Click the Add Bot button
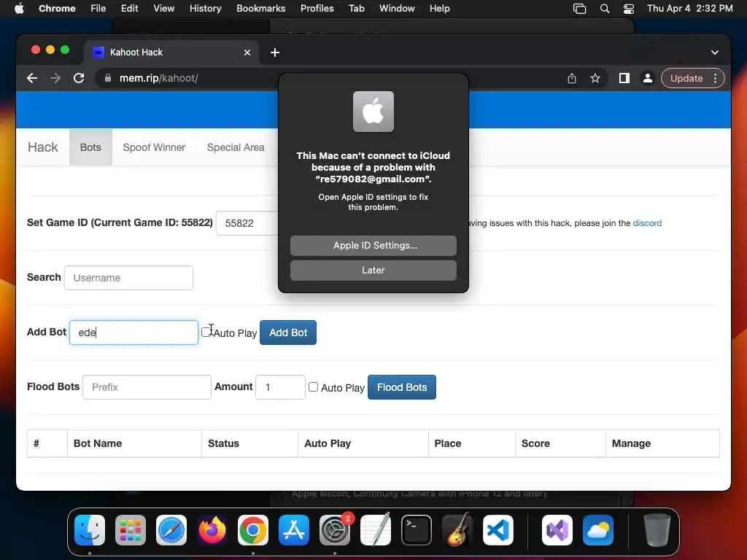The height and width of the screenshot is (560, 747). [287, 332]
